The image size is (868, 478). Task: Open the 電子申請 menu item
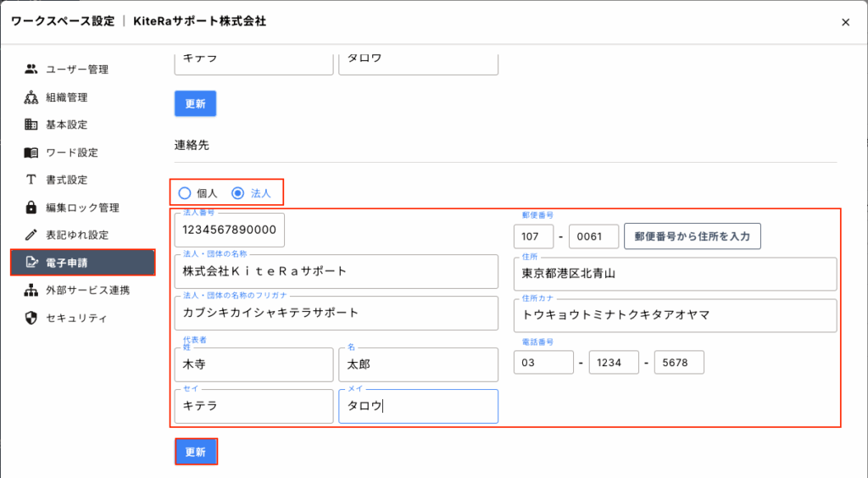click(82, 263)
